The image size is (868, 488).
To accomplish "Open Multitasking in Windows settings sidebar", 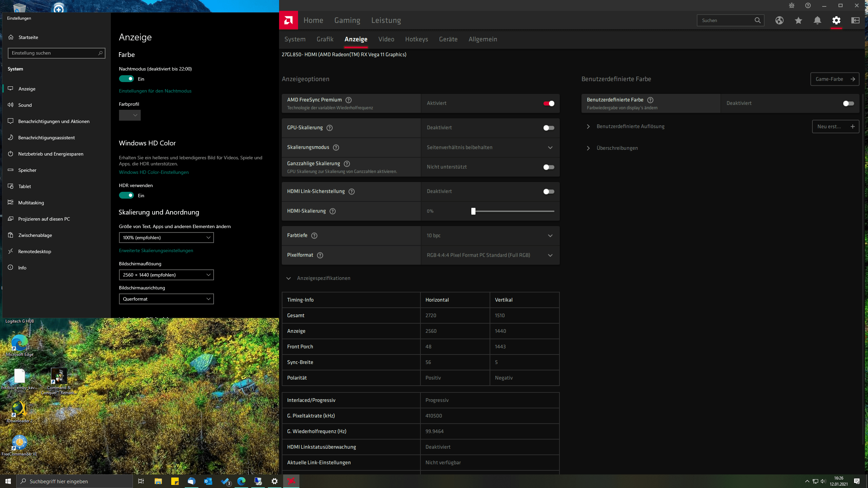I will click(x=56, y=203).
